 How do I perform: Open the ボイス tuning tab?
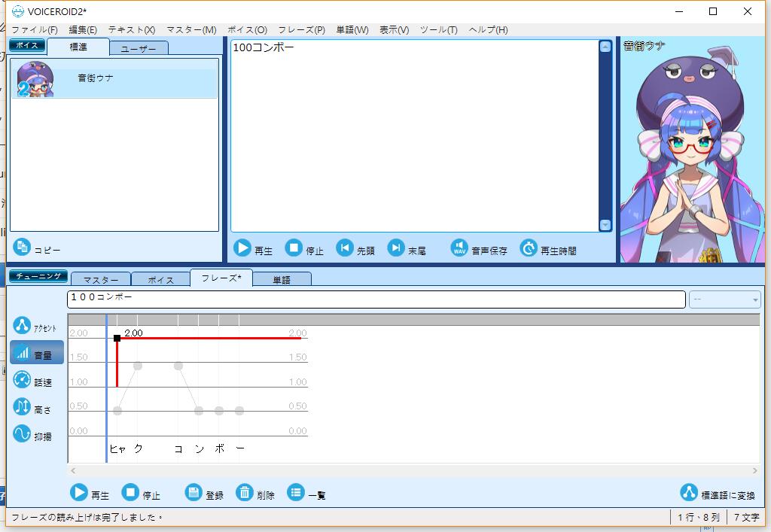pyautogui.click(x=161, y=279)
